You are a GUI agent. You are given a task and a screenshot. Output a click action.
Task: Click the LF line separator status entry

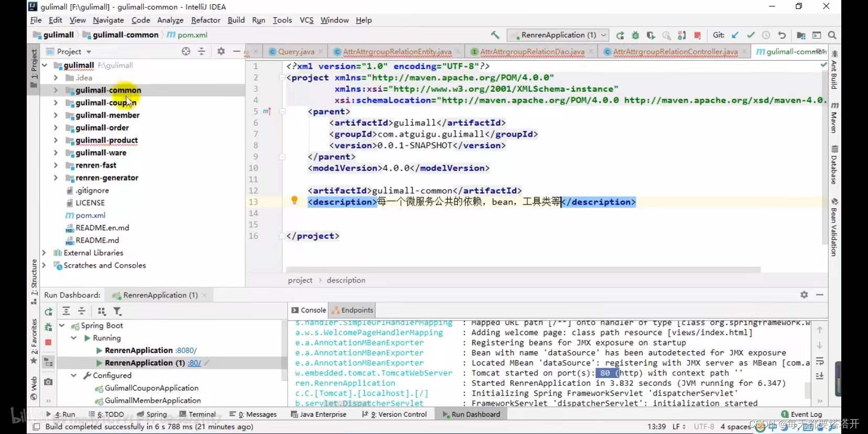(x=679, y=427)
